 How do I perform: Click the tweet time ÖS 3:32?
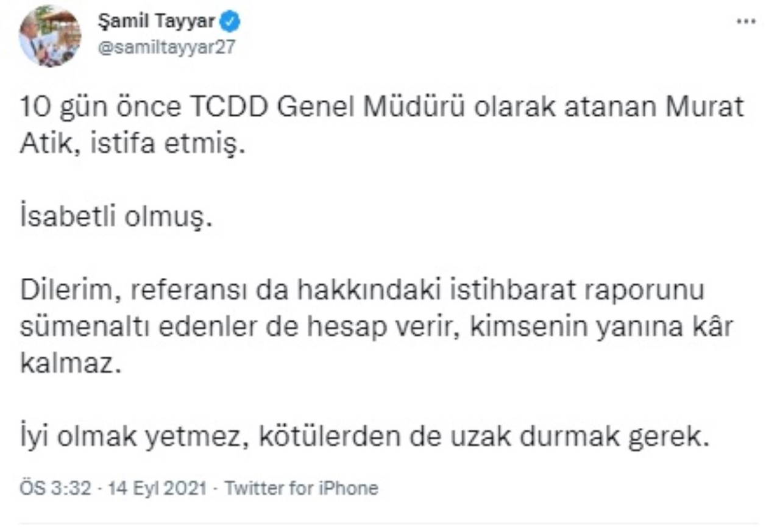[55, 488]
